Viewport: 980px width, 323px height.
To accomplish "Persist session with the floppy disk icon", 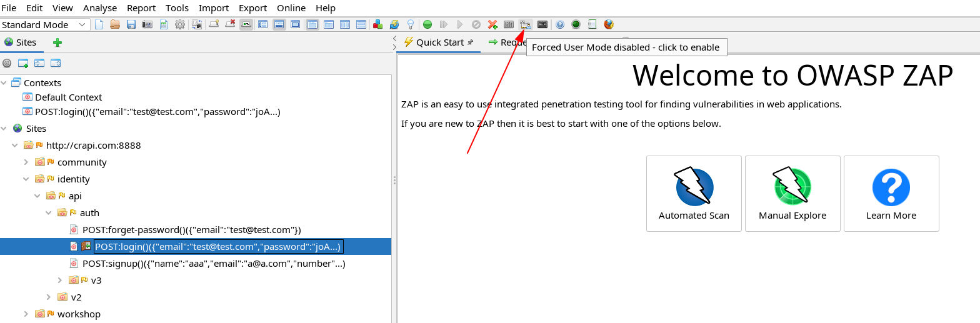I will (x=131, y=24).
